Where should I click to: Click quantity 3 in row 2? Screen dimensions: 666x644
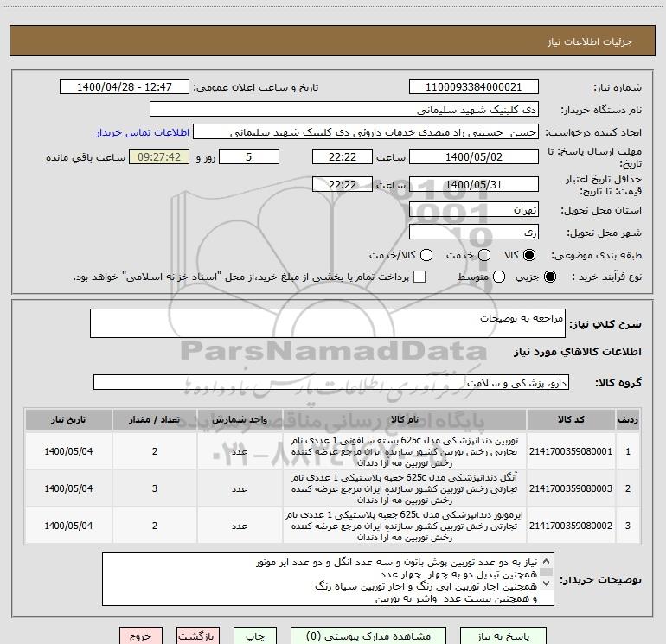tap(155, 488)
